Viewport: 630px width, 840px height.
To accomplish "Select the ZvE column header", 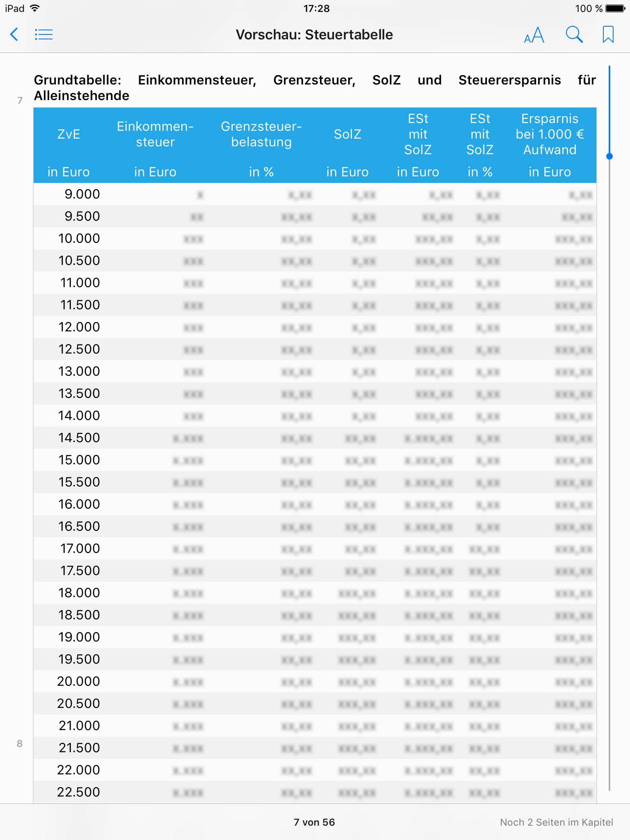I will pos(68,134).
